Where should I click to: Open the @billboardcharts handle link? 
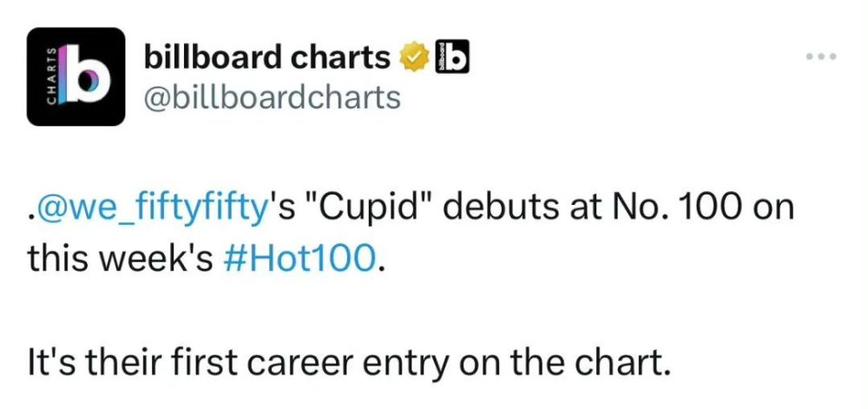click(271, 96)
